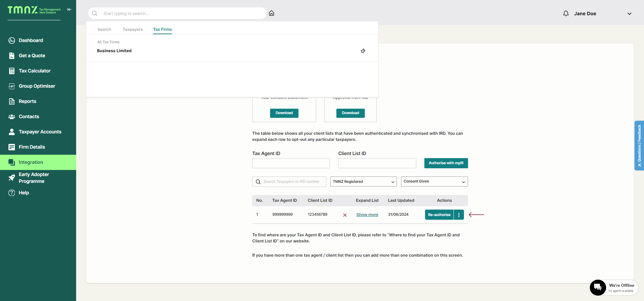Open the Consent Given dropdown

[x=434, y=181]
